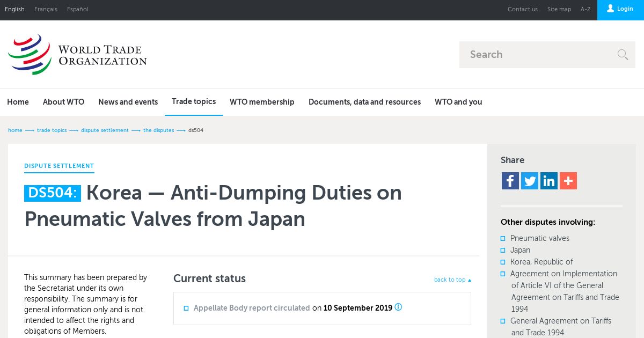644x338 pixels.
Task: Open Agreement on Implementation of Article VI link
Action: (x=565, y=291)
